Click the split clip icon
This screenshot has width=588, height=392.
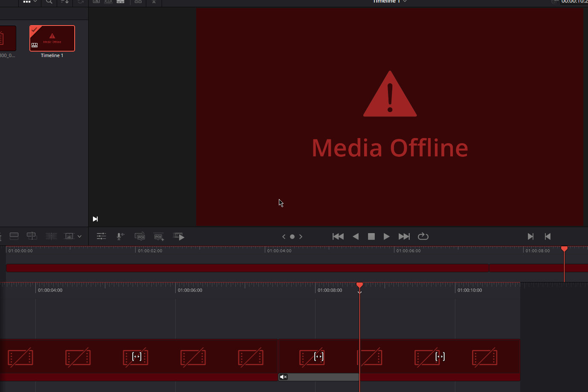coord(51,236)
